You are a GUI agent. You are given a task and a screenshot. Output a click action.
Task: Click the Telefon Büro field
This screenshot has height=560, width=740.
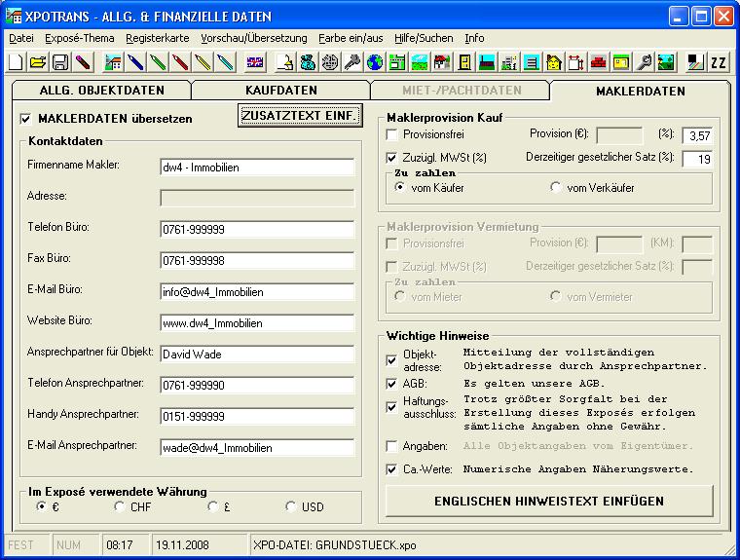pyautogui.click(x=257, y=230)
